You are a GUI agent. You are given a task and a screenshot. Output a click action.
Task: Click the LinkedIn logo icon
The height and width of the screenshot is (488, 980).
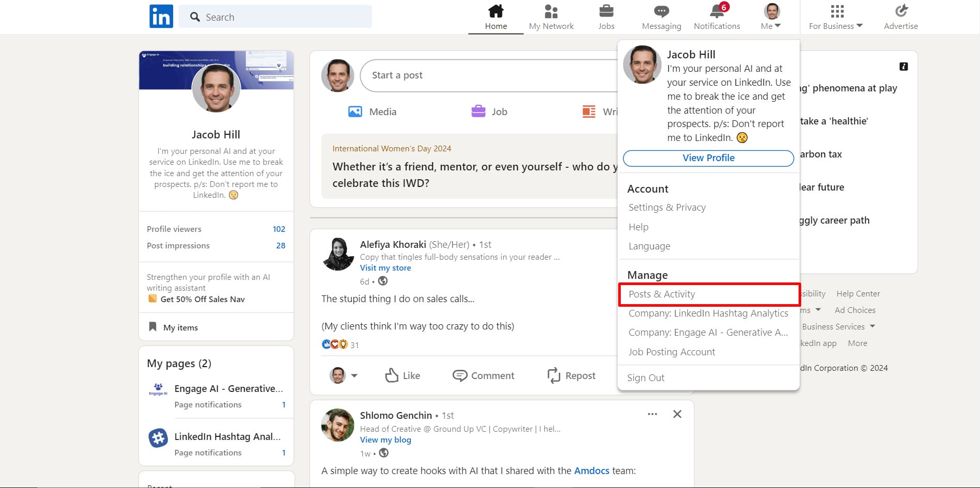tap(161, 17)
